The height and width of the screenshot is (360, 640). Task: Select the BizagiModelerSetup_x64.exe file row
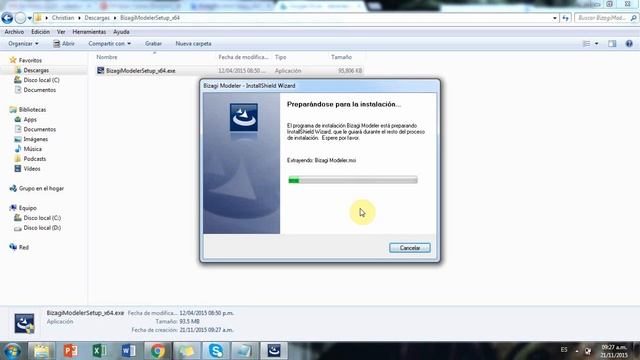coord(229,71)
